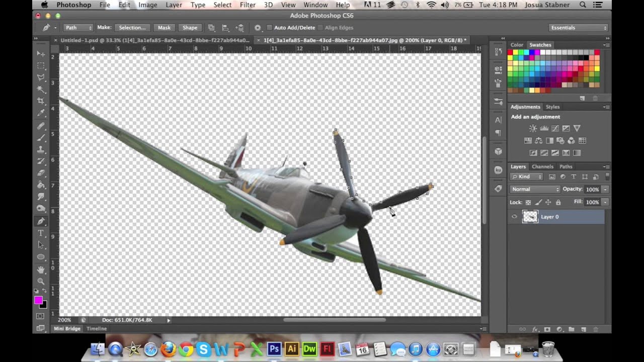Add a Levels adjustment

pyautogui.click(x=544, y=129)
